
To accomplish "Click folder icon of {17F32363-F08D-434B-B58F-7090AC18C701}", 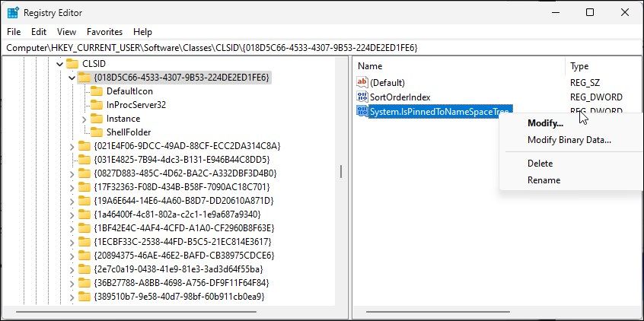I will pyautogui.click(x=84, y=187).
